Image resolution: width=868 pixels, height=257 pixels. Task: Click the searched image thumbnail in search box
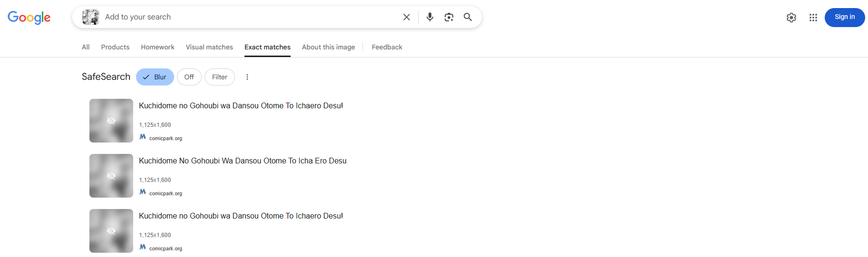click(91, 17)
